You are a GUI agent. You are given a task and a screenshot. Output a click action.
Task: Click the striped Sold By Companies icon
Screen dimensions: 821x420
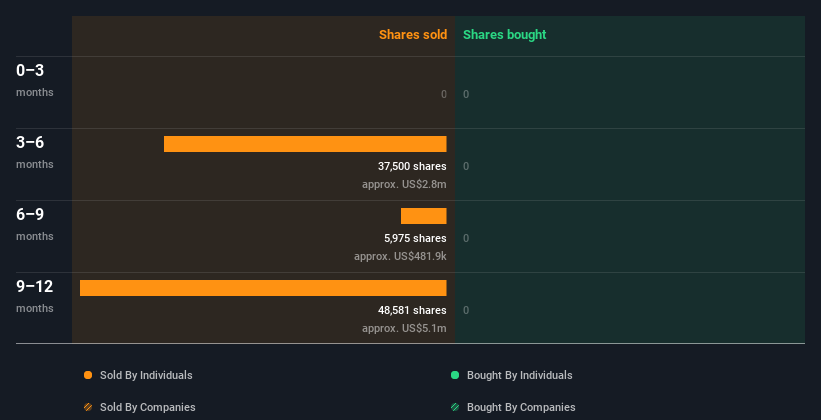click(x=88, y=407)
